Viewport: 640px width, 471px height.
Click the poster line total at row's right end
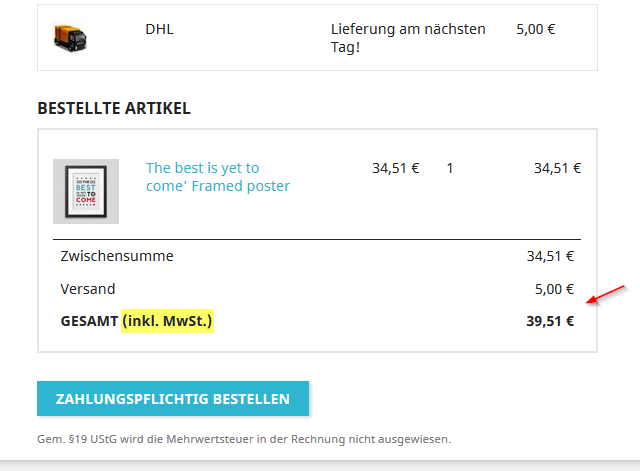[557, 168]
